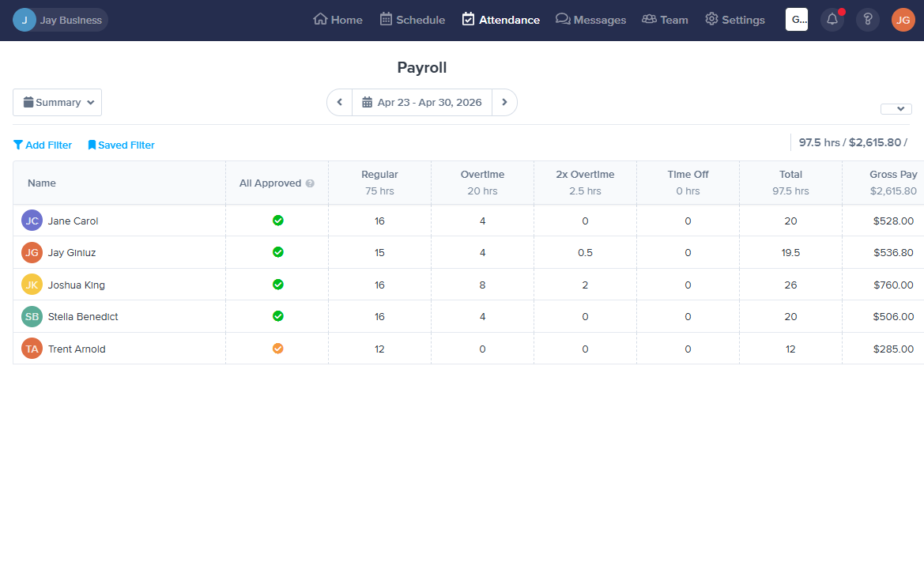
Task: Open the help question mark icon
Action: 867,20
